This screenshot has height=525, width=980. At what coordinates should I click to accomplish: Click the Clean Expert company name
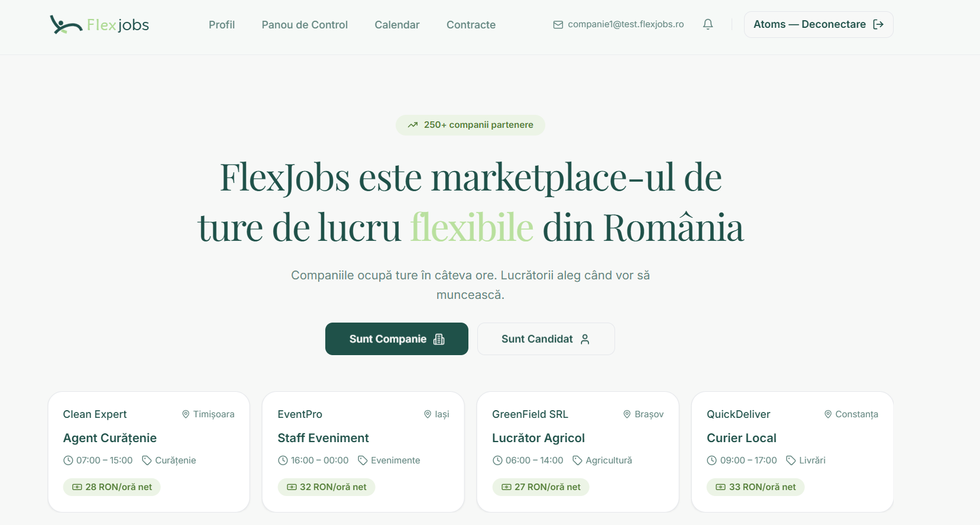[x=95, y=414]
